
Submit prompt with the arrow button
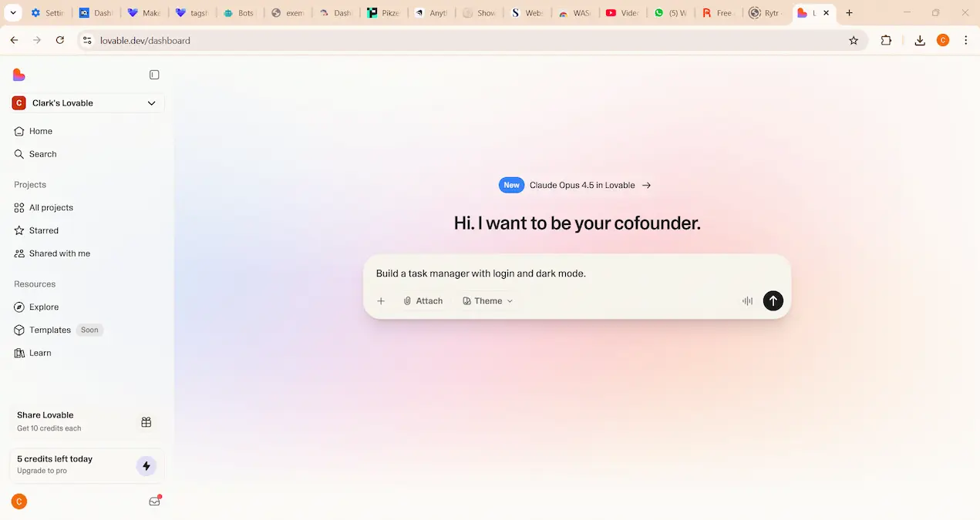tap(773, 301)
